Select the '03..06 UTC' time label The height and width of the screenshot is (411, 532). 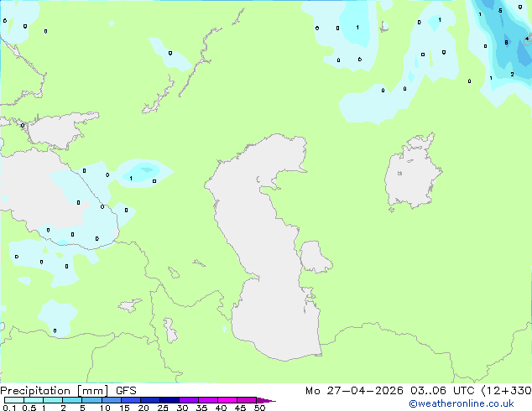coord(442,391)
